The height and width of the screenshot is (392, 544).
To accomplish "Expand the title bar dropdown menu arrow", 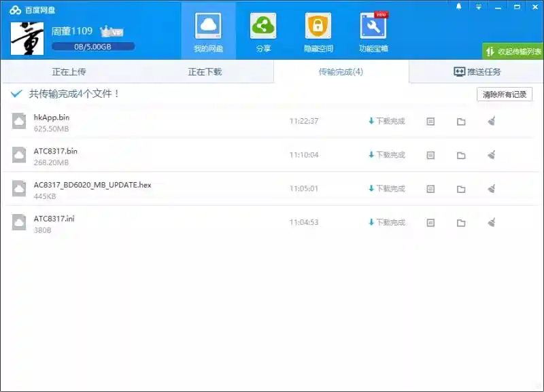I will 479,6.
